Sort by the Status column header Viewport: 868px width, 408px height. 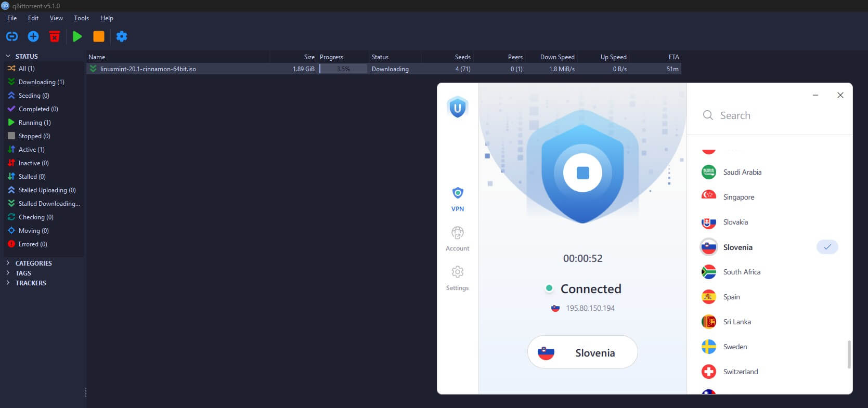click(x=395, y=57)
